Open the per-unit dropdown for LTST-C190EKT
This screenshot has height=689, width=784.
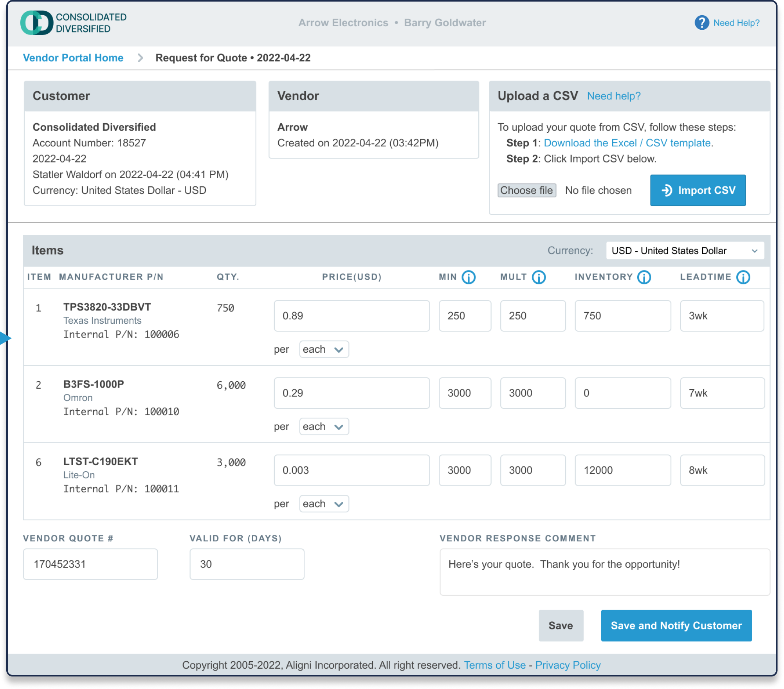pyautogui.click(x=324, y=503)
